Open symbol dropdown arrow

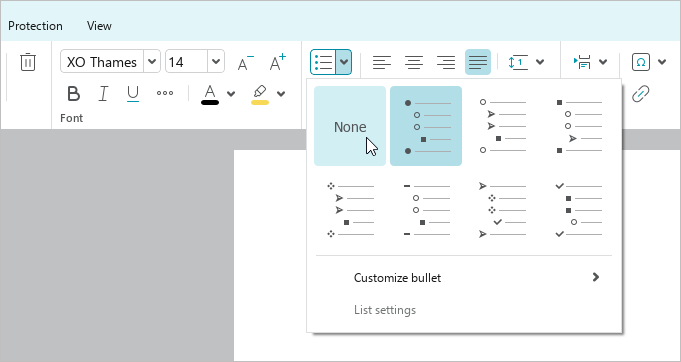tap(662, 62)
